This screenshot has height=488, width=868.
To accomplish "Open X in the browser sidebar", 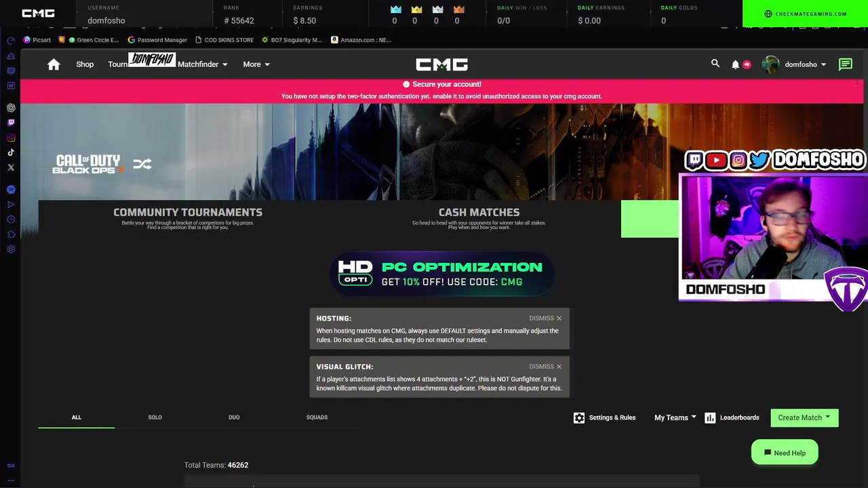I will 11,167.
